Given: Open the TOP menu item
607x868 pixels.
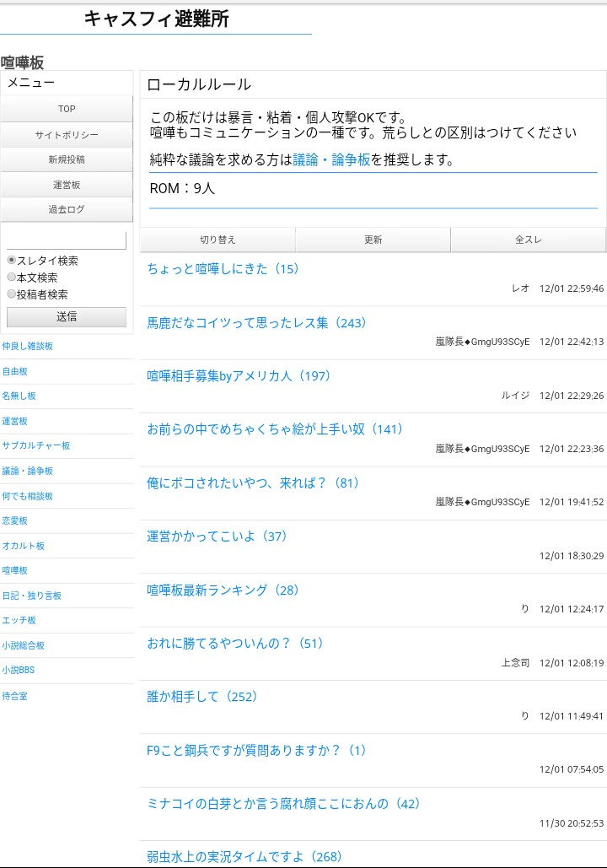Looking at the screenshot, I should [x=67, y=109].
